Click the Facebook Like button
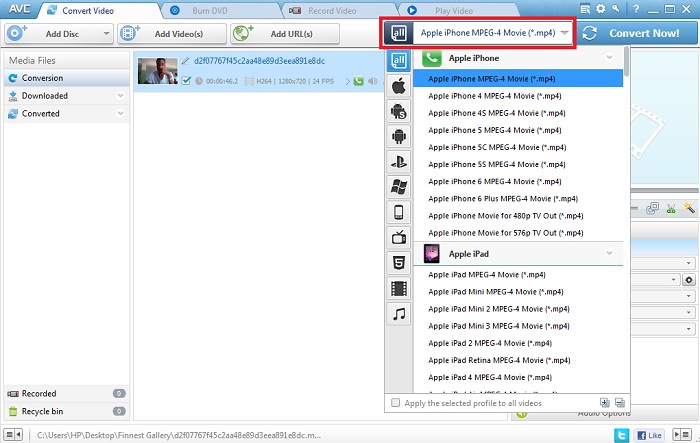This screenshot has height=443, width=700. point(650,435)
